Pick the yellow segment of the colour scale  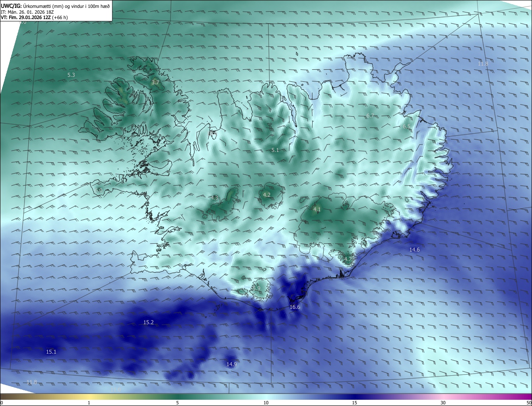pos(89,397)
